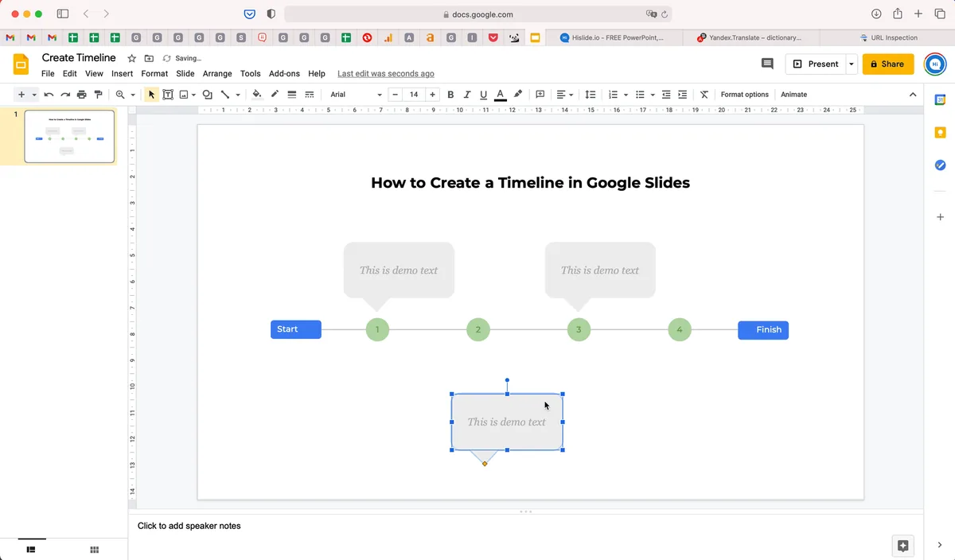Change the text color with the A icon
This screenshot has height=560, width=955.
tap(500, 95)
